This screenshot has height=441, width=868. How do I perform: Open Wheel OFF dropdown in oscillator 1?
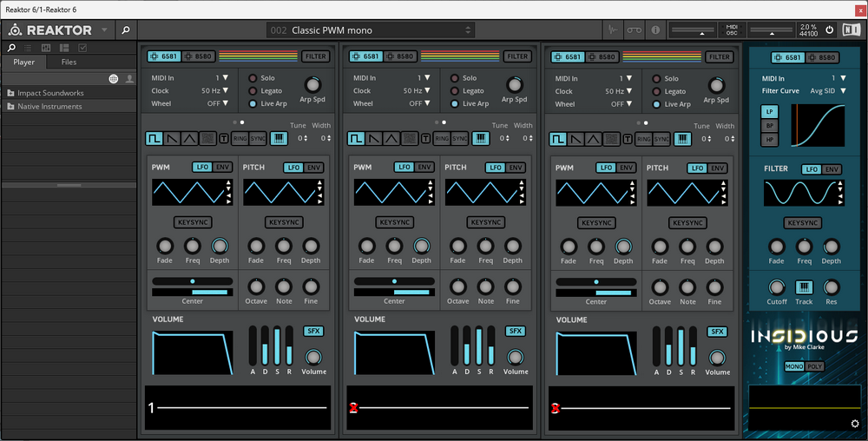[218, 103]
